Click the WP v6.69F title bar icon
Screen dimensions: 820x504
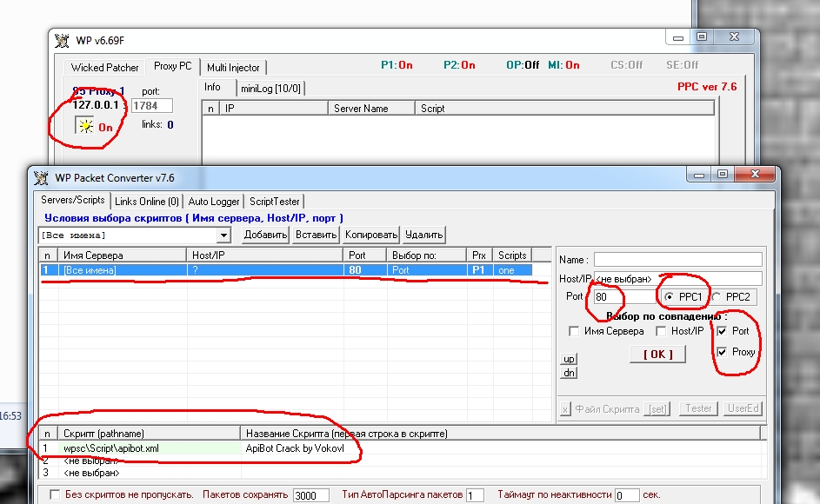(x=62, y=40)
